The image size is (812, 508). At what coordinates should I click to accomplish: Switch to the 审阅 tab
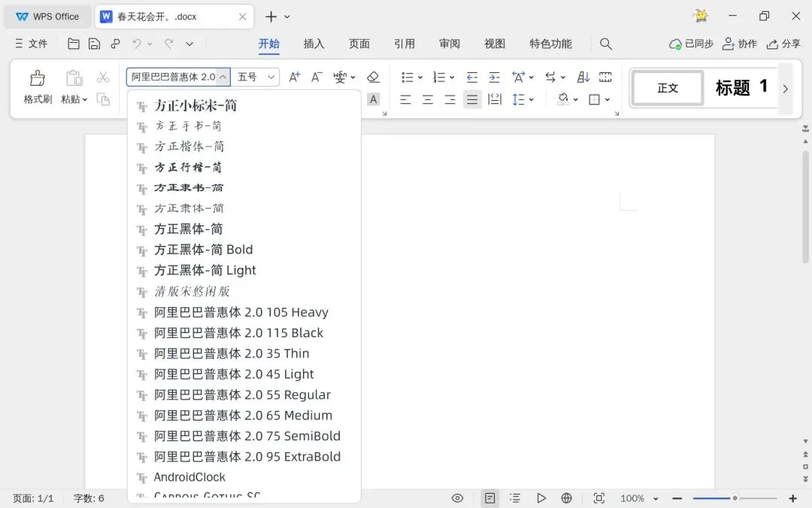tap(450, 44)
